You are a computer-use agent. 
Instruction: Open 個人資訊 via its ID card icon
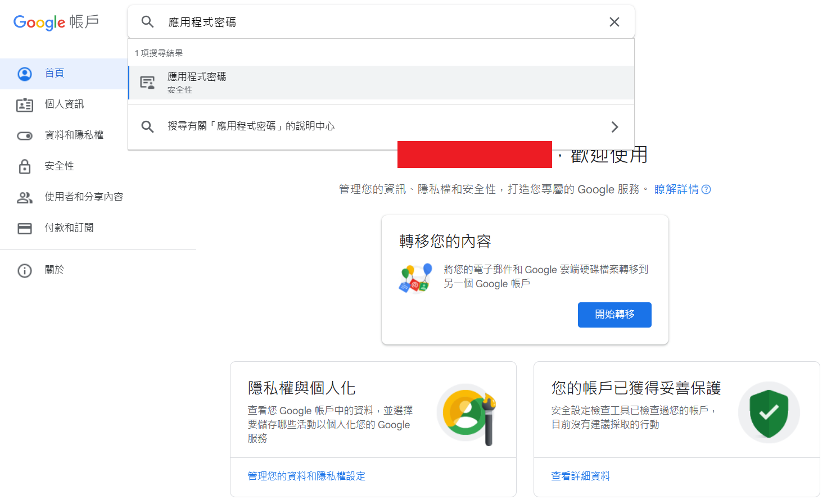pyautogui.click(x=24, y=104)
